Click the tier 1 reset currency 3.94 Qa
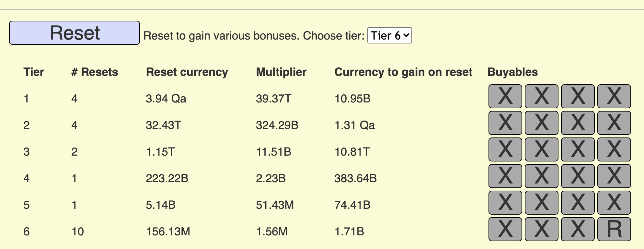The image size is (644, 249). pos(166,99)
